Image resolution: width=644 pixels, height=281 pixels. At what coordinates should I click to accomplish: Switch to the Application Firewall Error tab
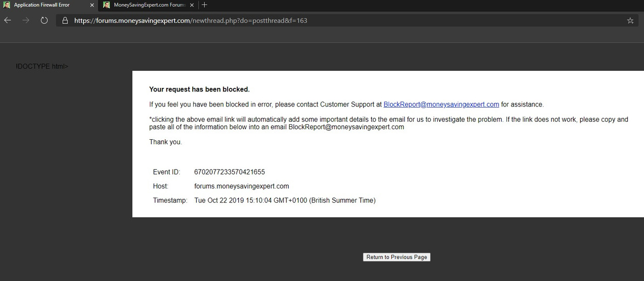49,5
